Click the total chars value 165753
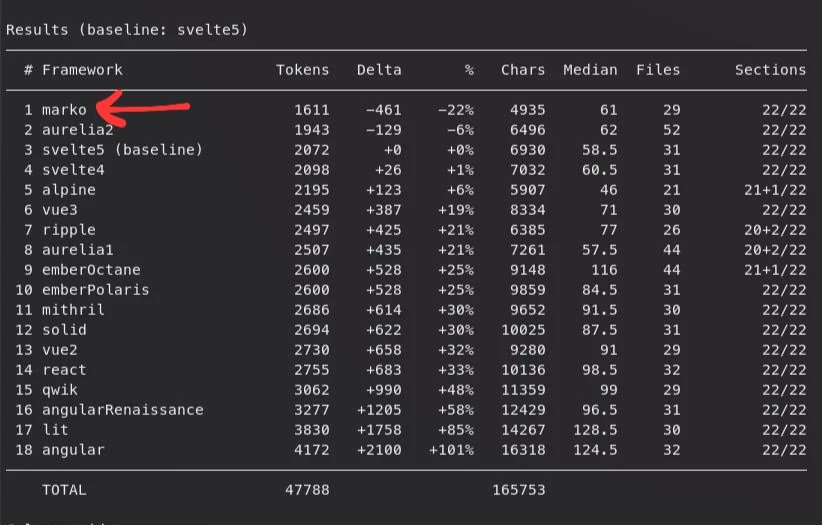This screenshot has width=822, height=525. (x=518, y=490)
